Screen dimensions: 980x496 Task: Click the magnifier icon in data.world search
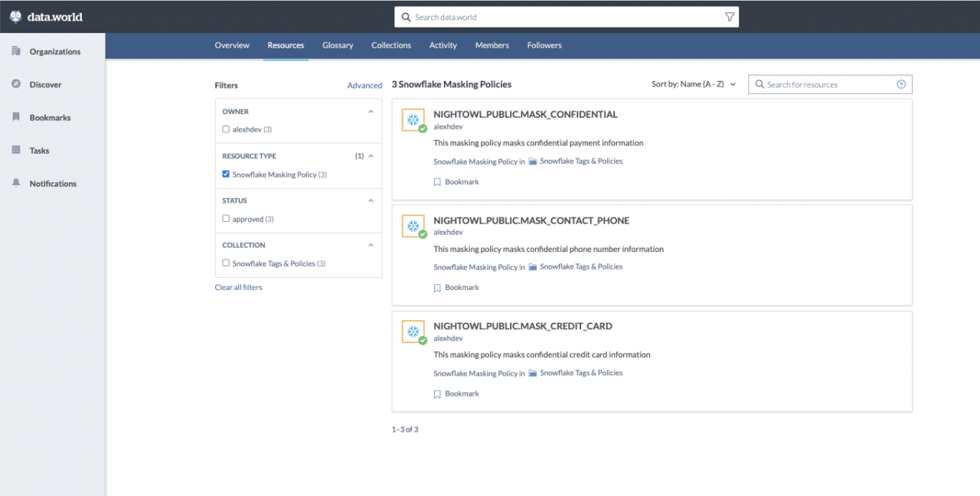(x=405, y=17)
